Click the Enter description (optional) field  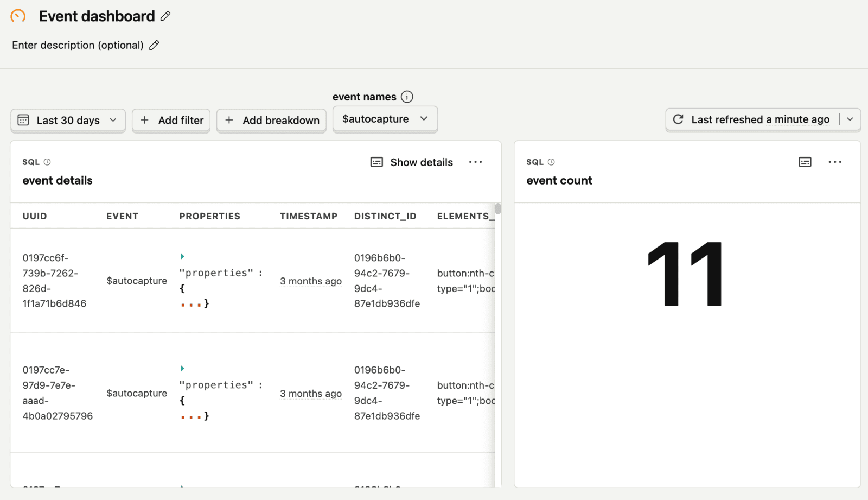pyautogui.click(x=78, y=45)
